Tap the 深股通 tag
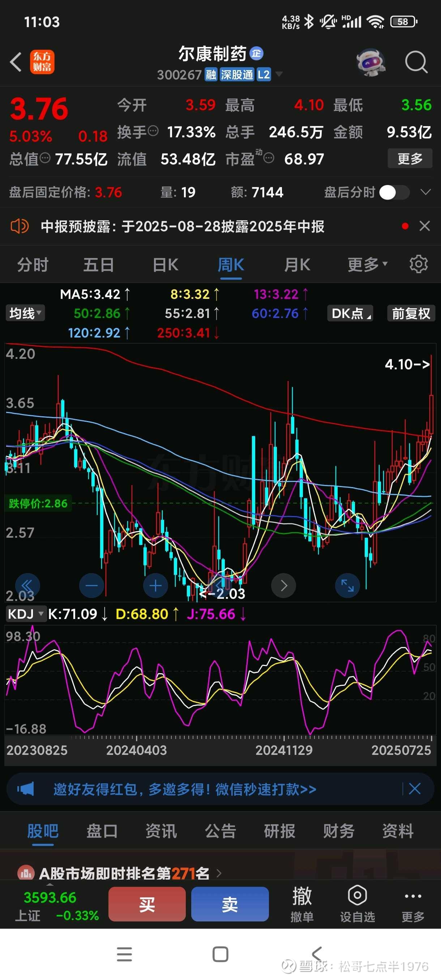The height and width of the screenshot is (980, 441). pos(237,74)
